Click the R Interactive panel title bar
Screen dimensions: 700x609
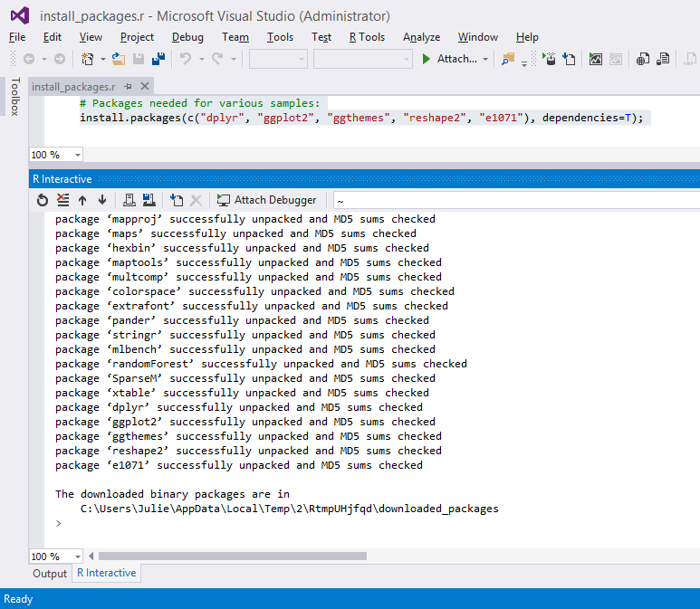[x=364, y=179]
